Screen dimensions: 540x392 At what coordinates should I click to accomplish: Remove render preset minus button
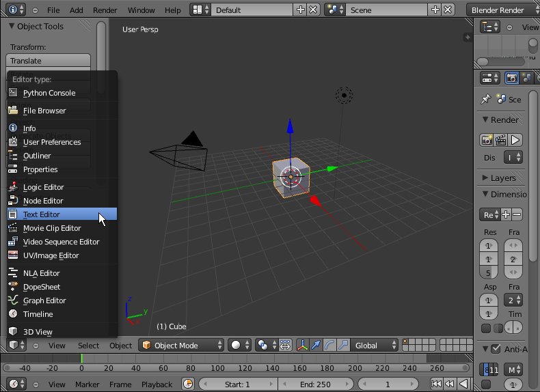517,214
